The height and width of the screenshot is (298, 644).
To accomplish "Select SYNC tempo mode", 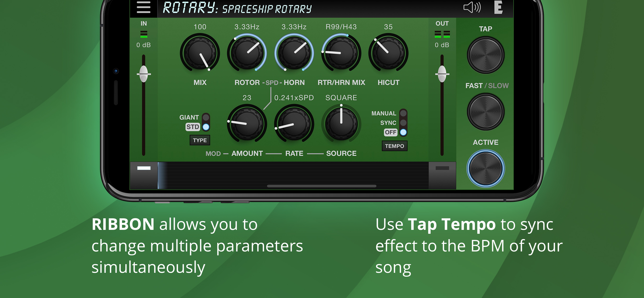I will tap(403, 123).
